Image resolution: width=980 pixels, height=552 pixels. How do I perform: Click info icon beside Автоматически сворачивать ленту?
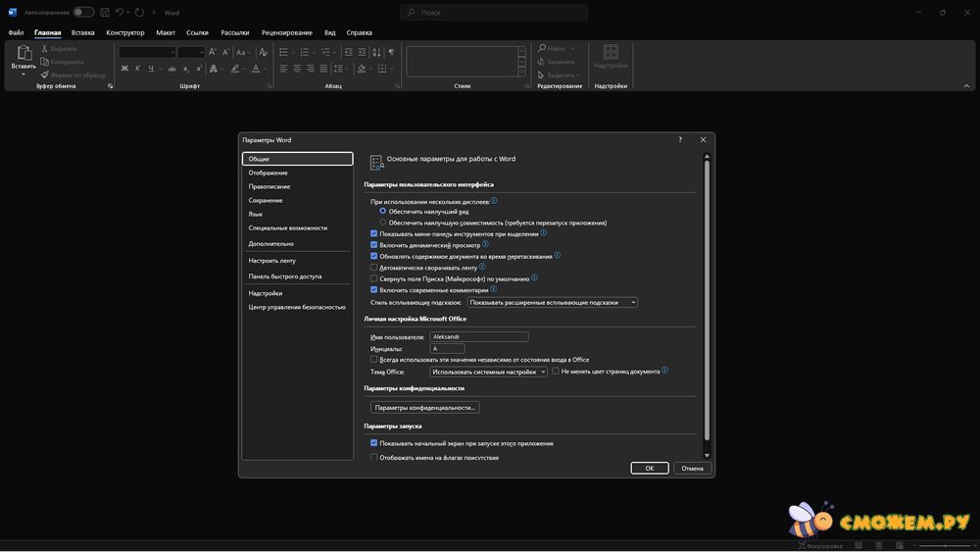tap(482, 267)
